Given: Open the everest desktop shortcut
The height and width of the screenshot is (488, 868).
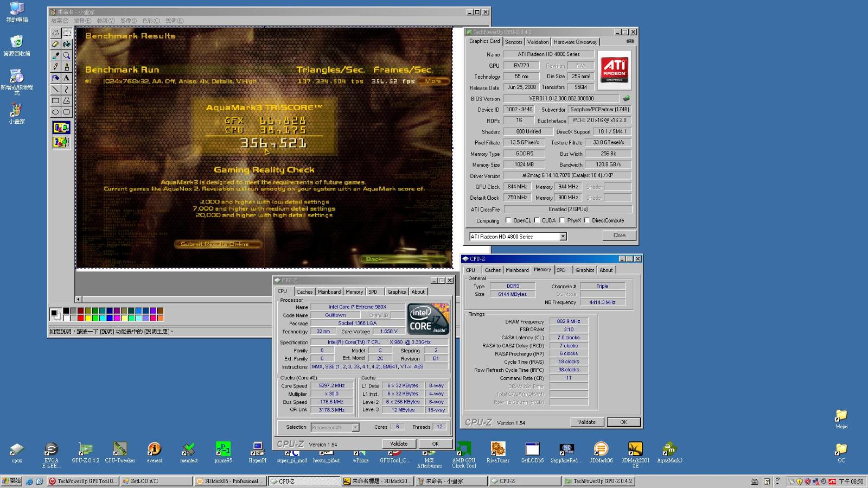Looking at the screenshot, I should 155,452.
